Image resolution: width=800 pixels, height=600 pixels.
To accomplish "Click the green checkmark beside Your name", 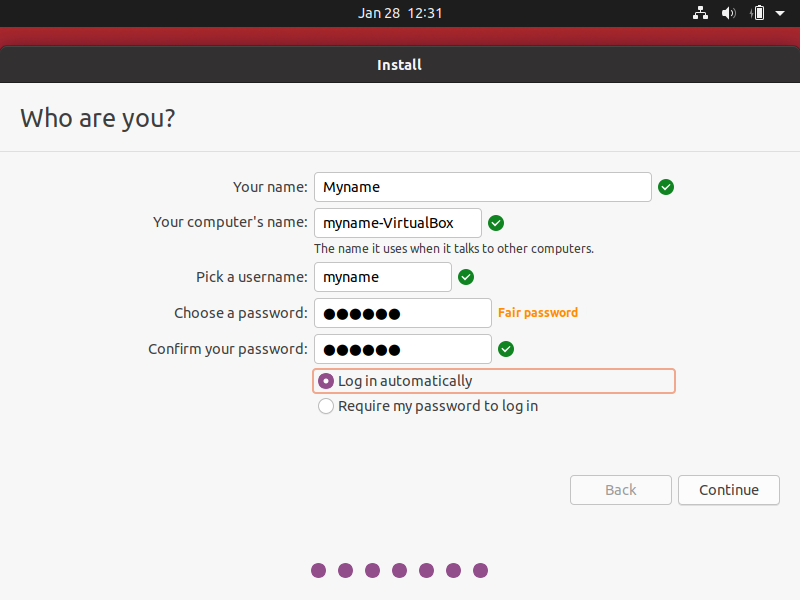I will tap(666, 187).
